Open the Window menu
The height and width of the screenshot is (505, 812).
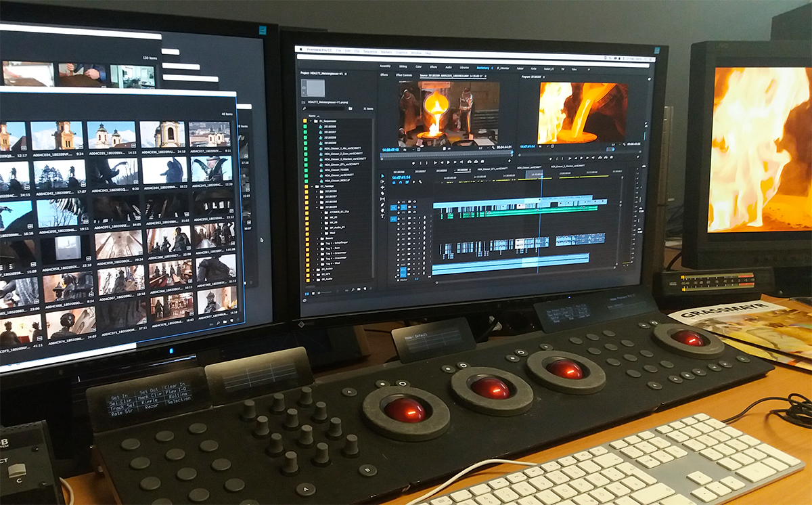416,53
